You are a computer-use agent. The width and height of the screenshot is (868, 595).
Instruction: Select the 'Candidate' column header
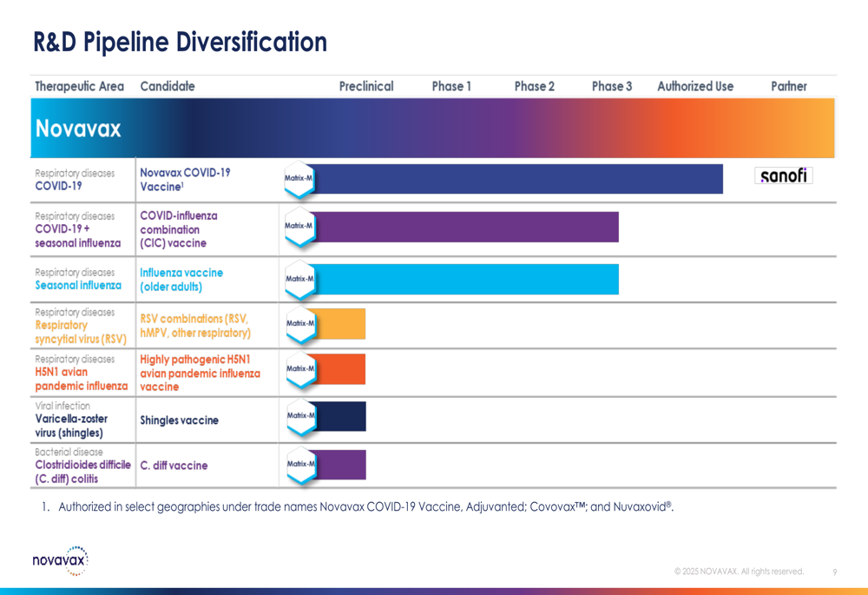(x=168, y=86)
